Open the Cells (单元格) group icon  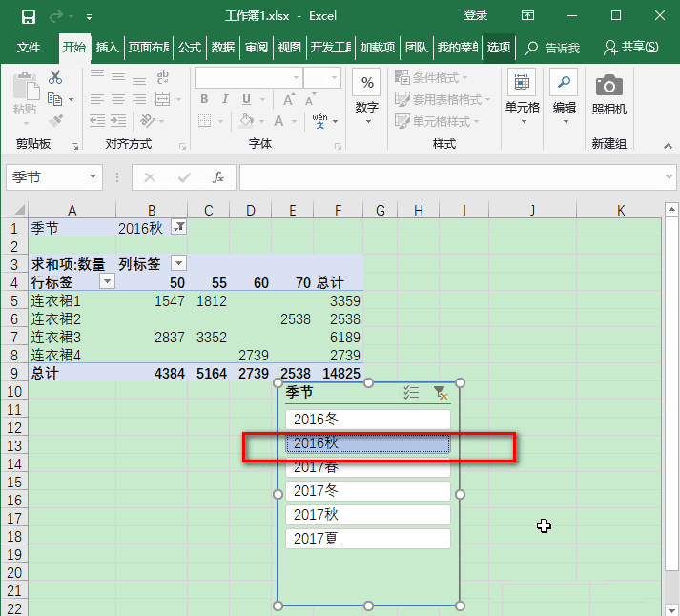tap(522, 84)
